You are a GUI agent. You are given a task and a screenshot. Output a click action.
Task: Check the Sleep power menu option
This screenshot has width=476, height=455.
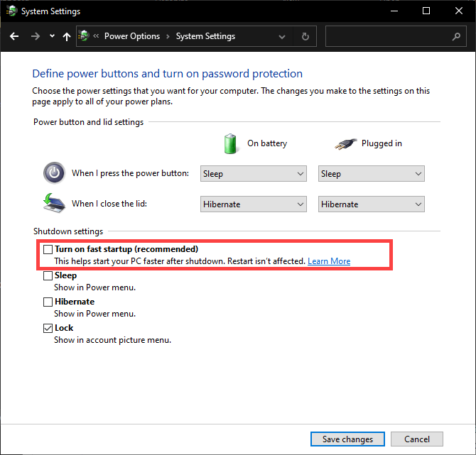tap(48, 275)
